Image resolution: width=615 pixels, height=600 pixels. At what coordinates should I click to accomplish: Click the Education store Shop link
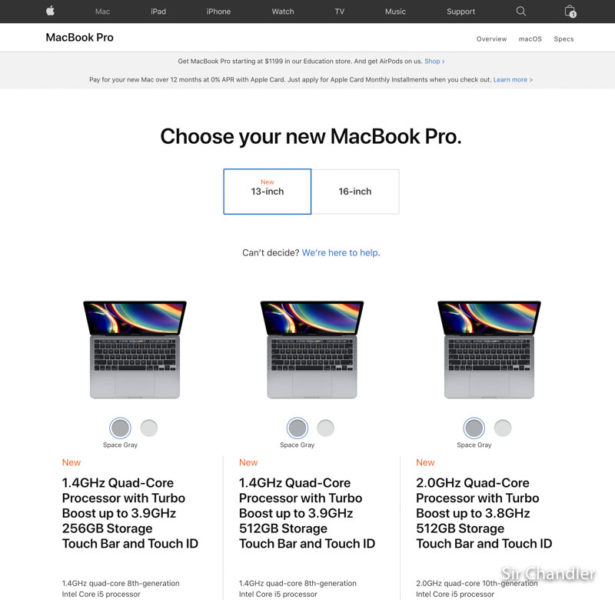click(434, 61)
